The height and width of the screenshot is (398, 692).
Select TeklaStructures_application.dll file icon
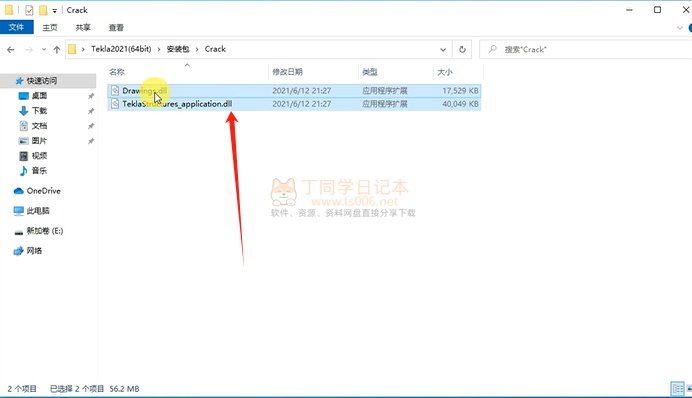click(x=115, y=104)
